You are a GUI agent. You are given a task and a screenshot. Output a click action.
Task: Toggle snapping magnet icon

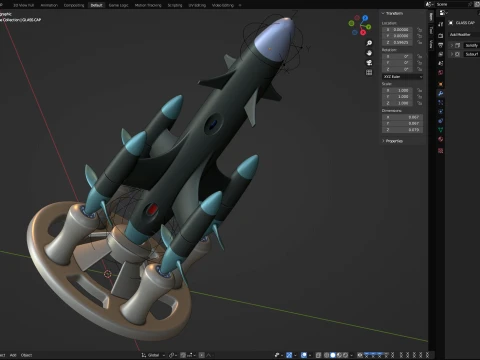(183, 355)
